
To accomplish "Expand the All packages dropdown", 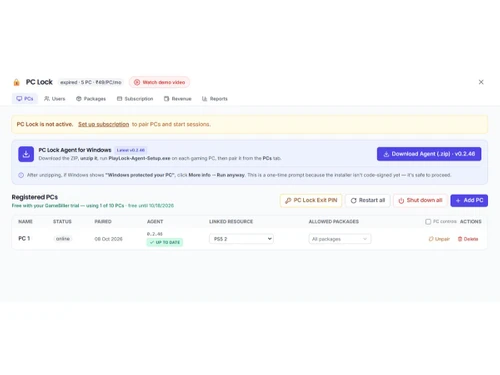I will click(x=340, y=239).
